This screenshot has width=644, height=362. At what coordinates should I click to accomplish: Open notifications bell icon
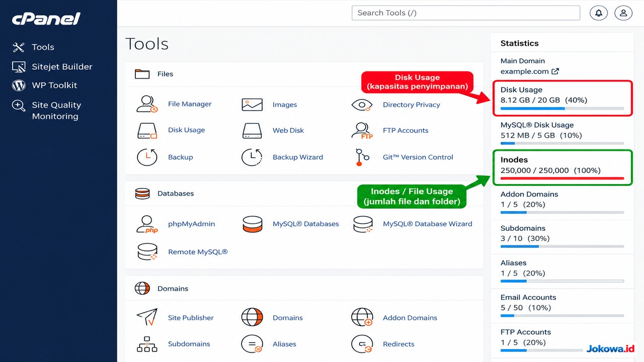coord(599,13)
